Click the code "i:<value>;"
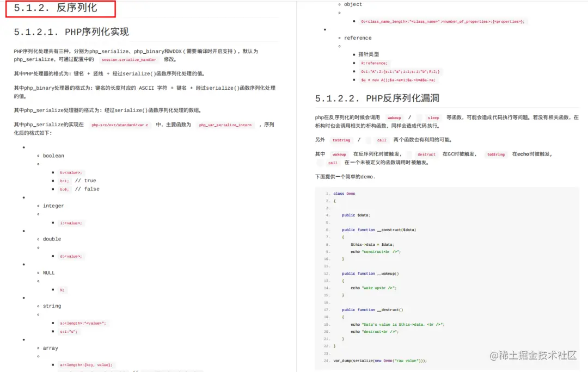This screenshot has height=372, width=588. (x=71, y=223)
